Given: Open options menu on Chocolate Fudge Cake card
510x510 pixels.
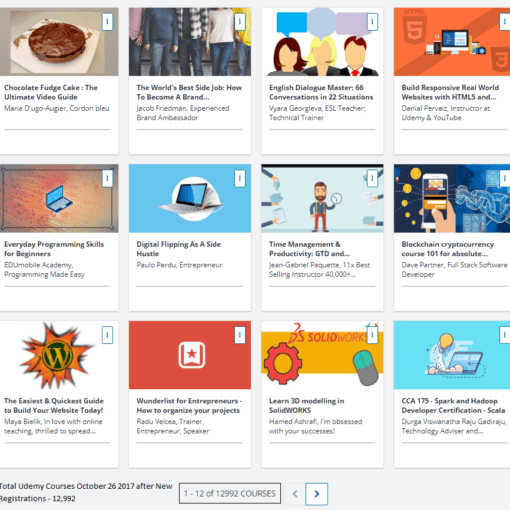Looking at the screenshot, I should (x=107, y=22).
